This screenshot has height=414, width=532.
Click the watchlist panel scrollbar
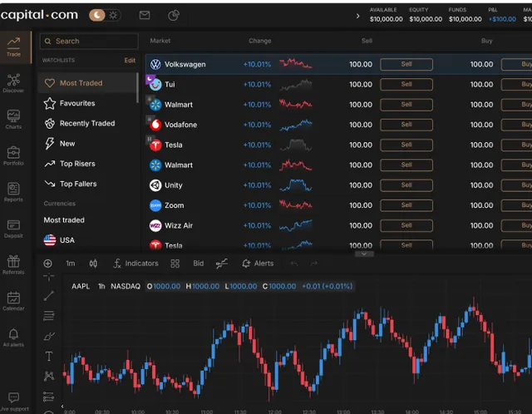click(x=137, y=87)
